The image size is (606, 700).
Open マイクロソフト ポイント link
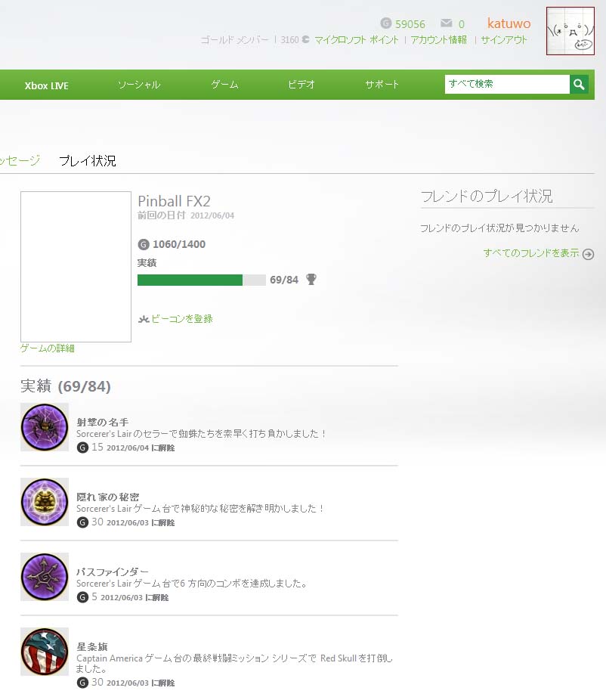[357, 40]
